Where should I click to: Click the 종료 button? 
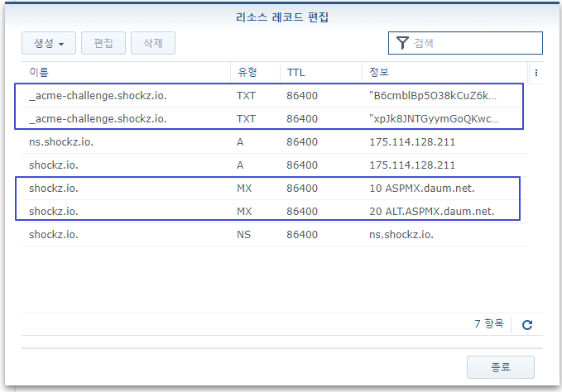[500, 367]
